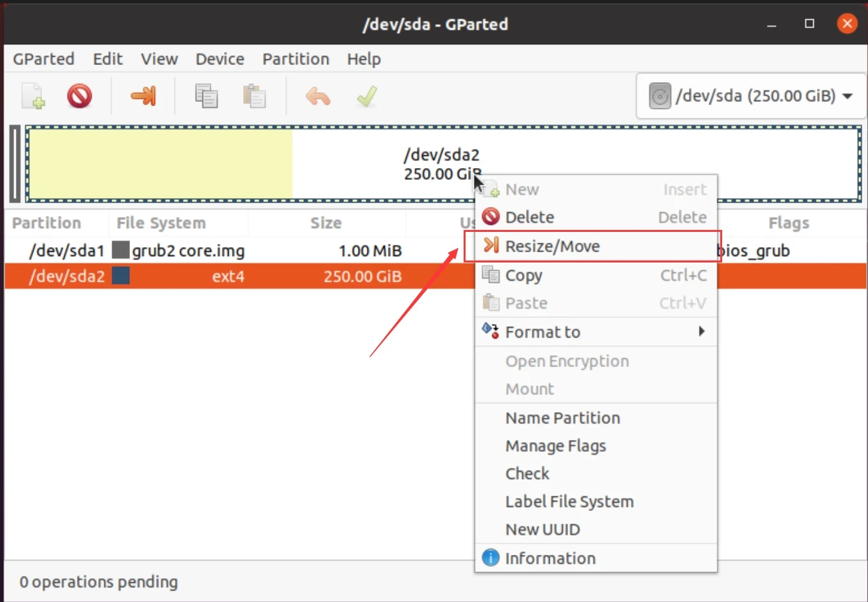Open the /dev/sda device selector dropdown
The image size is (868, 602).
(x=751, y=96)
